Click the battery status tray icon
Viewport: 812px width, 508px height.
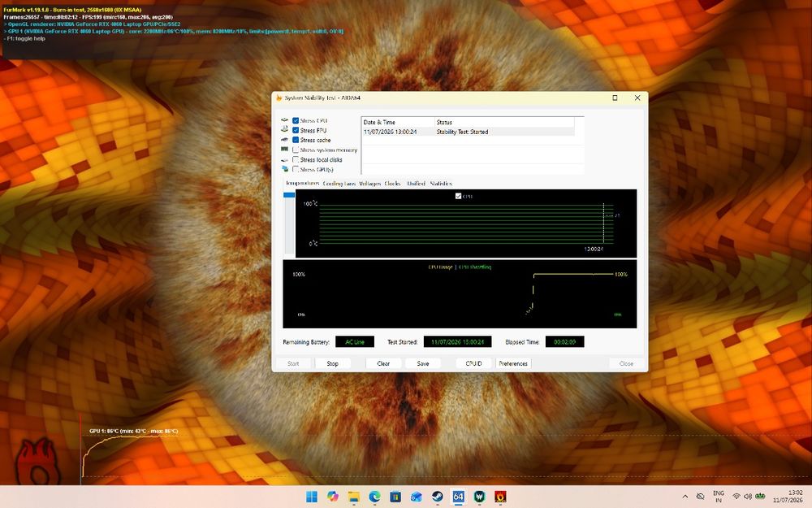coord(760,497)
